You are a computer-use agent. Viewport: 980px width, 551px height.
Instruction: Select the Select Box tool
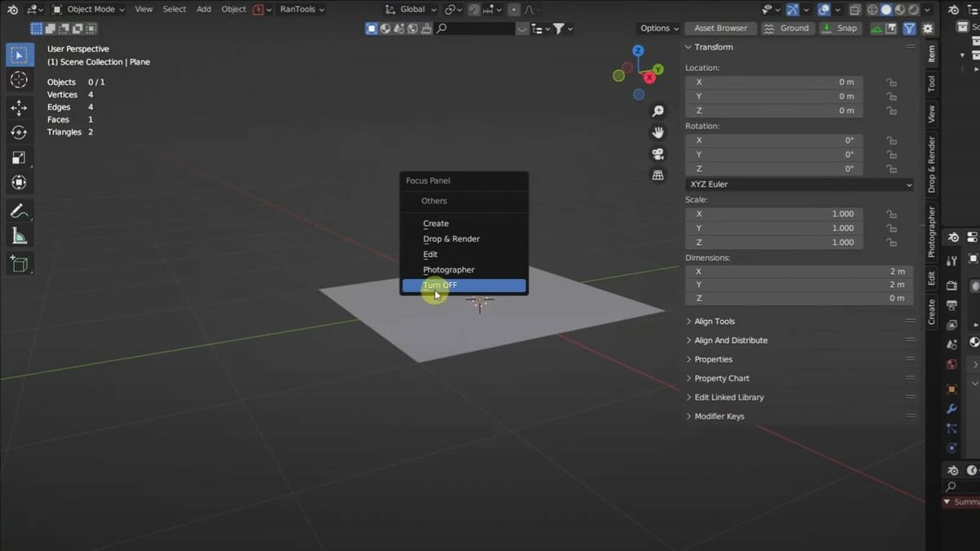tap(19, 55)
